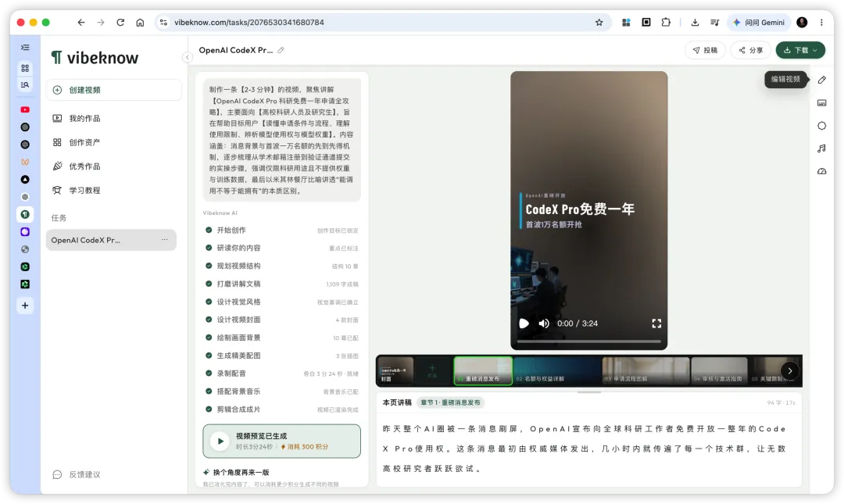Click the grid icon in the far-left strip
This screenshot has width=844, height=504.
coord(25,69)
